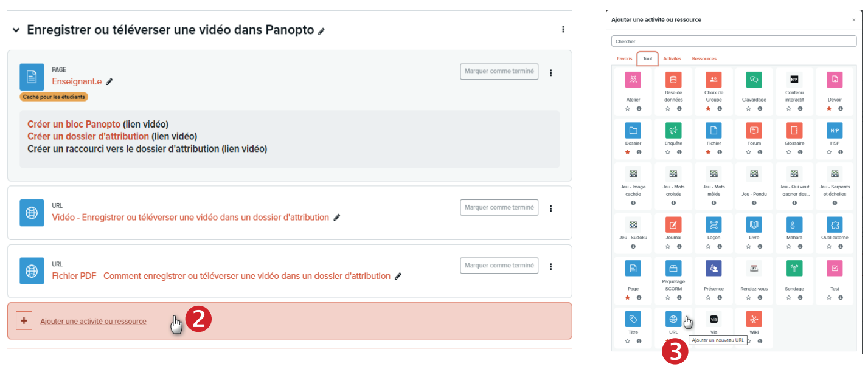Edit the Enseignant.e title pencil icon
868x372 pixels.
(x=109, y=81)
